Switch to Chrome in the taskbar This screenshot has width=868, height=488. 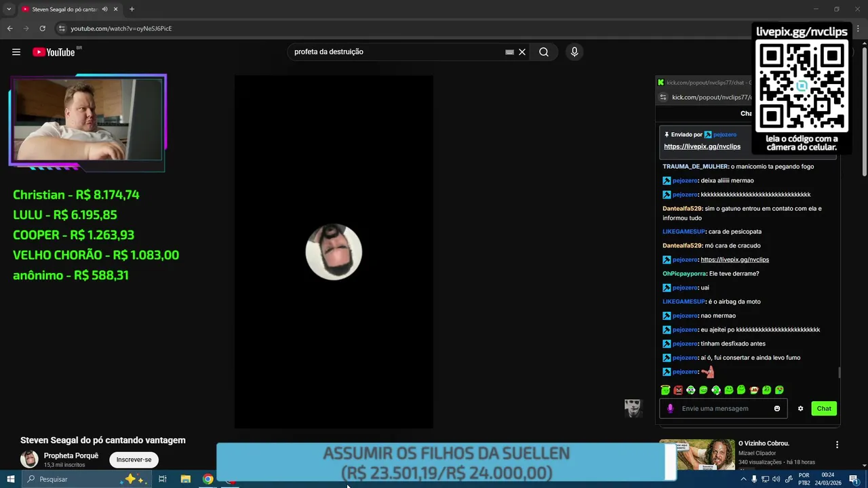[x=208, y=479]
